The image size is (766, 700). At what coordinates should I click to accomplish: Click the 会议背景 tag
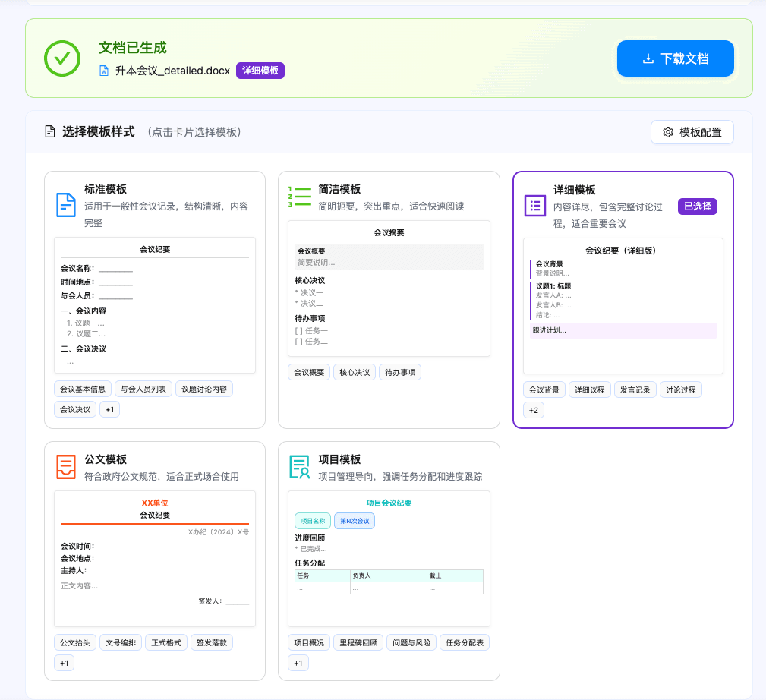(x=544, y=389)
